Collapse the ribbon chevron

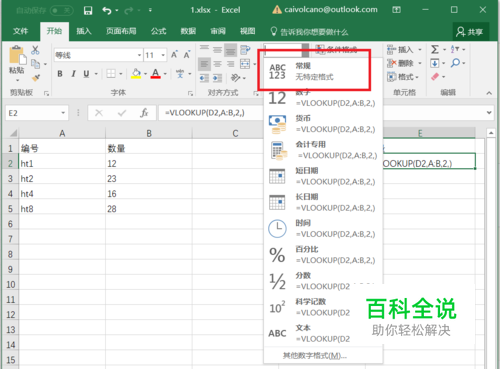[489, 93]
